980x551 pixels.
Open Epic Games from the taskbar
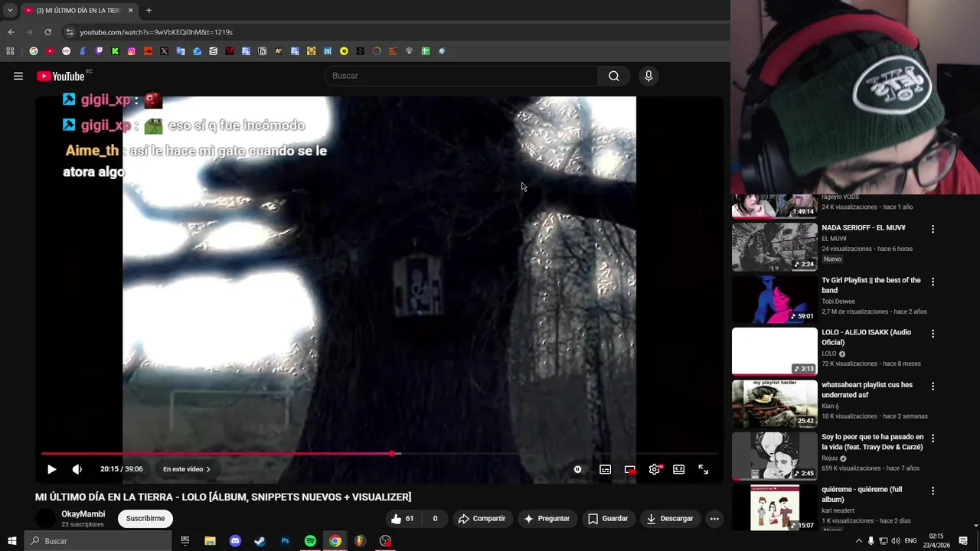click(x=185, y=541)
